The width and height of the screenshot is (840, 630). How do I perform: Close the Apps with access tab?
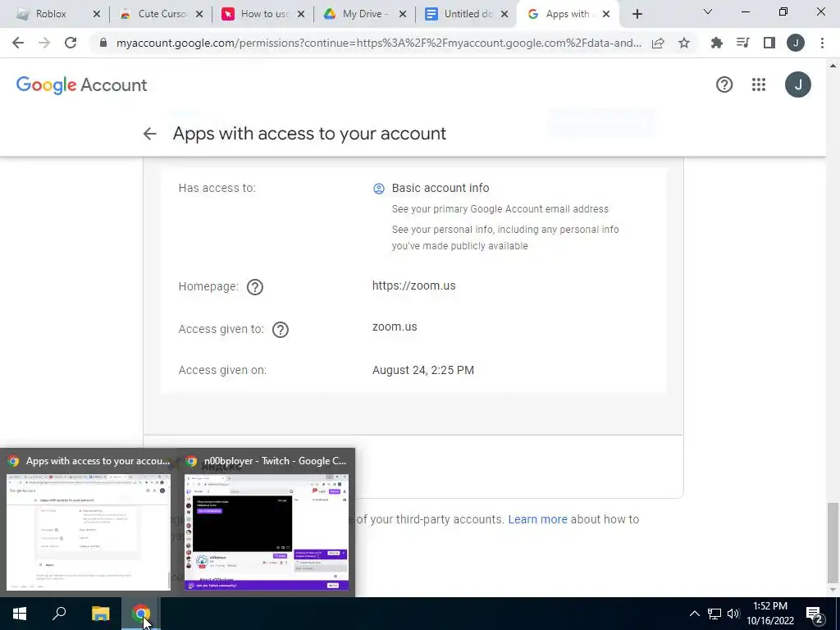click(x=606, y=15)
